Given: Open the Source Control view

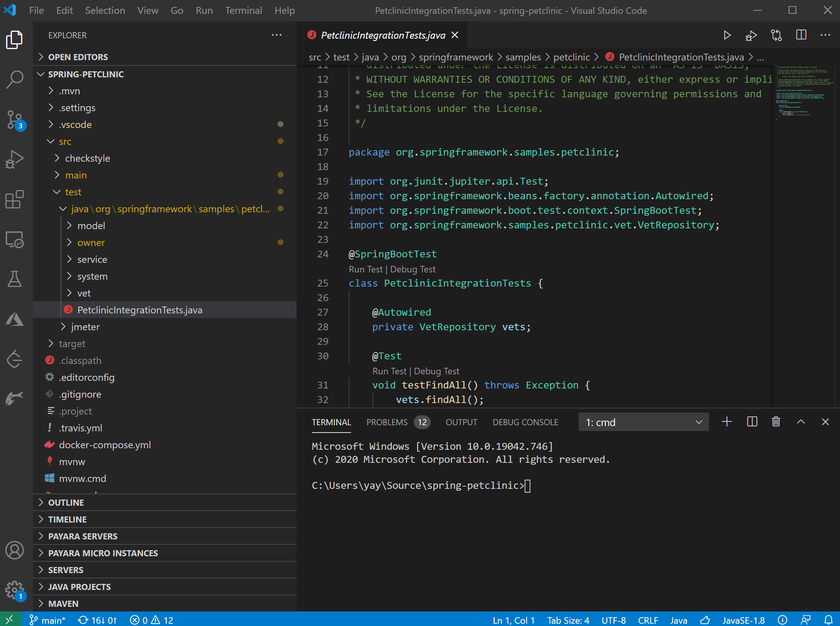Looking at the screenshot, I should [x=15, y=119].
